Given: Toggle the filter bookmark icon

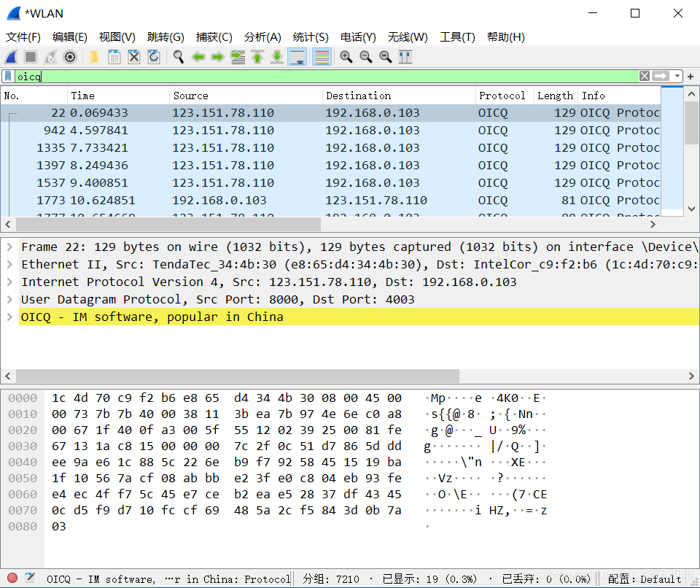Looking at the screenshot, I should tap(8, 76).
